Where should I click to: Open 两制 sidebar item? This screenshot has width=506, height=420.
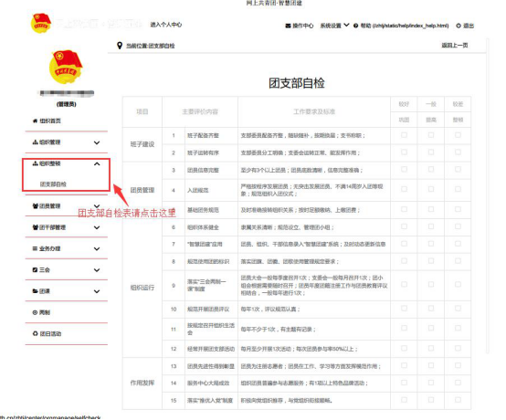(41, 312)
